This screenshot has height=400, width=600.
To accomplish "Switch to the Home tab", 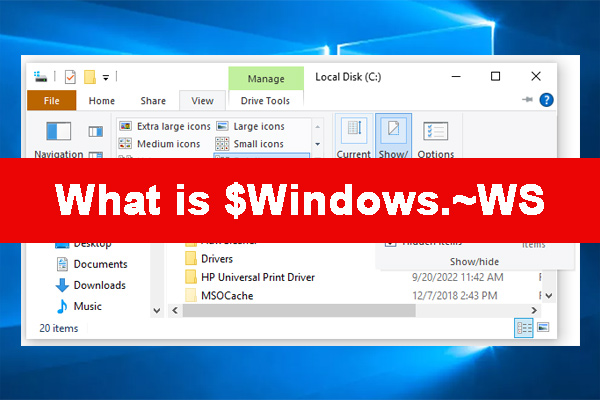I will point(102,101).
